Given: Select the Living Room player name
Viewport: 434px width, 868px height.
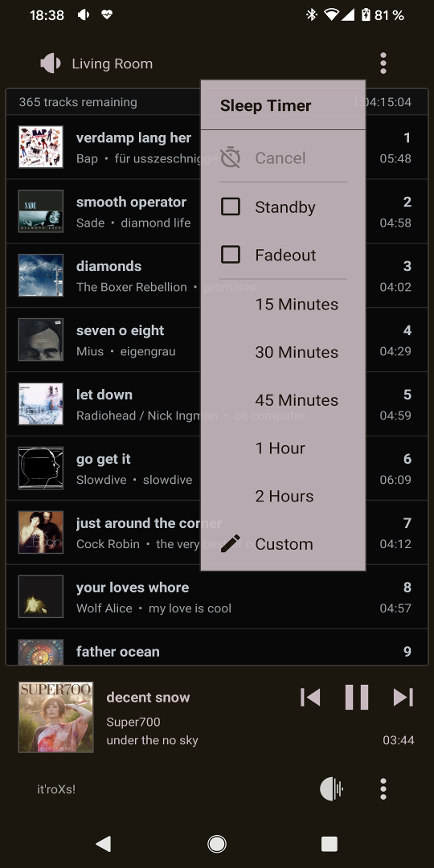Looking at the screenshot, I should point(113,63).
